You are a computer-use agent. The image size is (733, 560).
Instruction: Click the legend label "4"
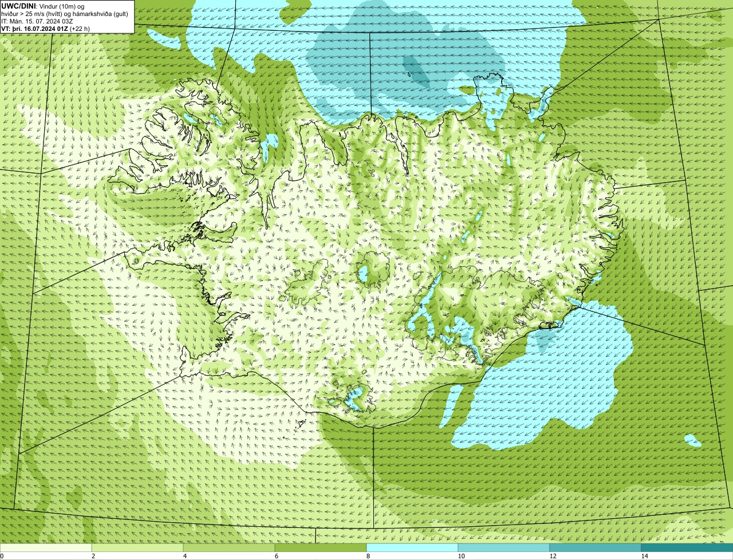184,556
